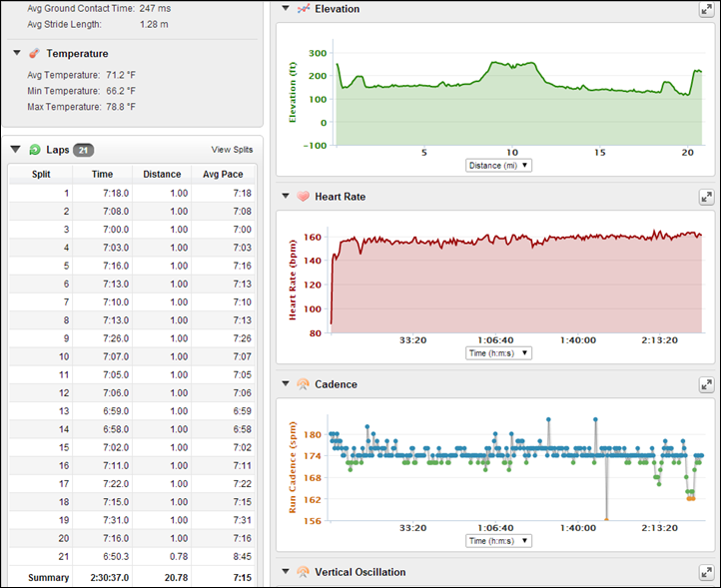The width and height of the screenshot is (721, 588).
Task: Click lap 21 distance 0.78
Action: tap(179, 557)
